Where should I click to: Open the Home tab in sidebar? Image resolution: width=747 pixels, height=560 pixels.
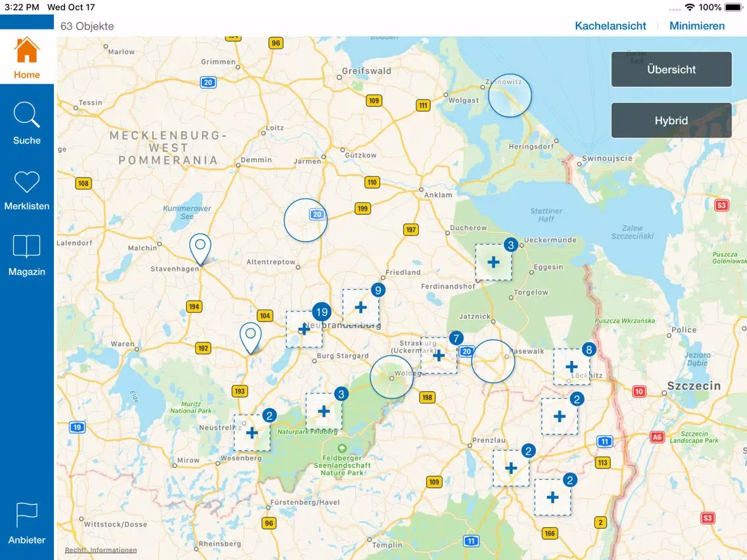(x=27, y=57)
